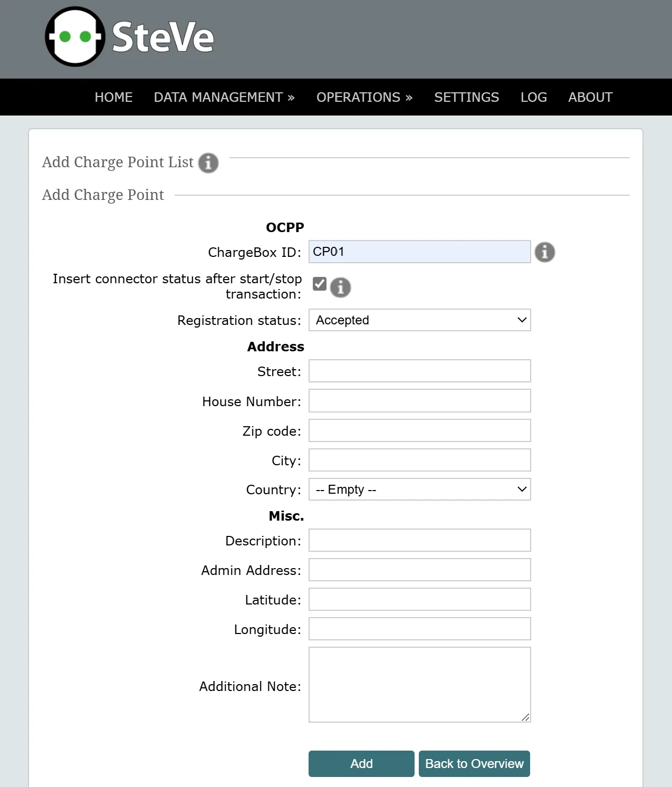Open the About page
Image resolution: width=672 pixels, height=787 pixels.
click(x=590, y=97)
